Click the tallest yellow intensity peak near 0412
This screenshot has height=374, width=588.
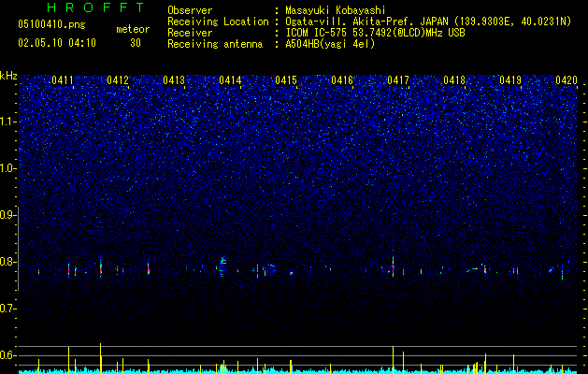[x=101, y=358]
